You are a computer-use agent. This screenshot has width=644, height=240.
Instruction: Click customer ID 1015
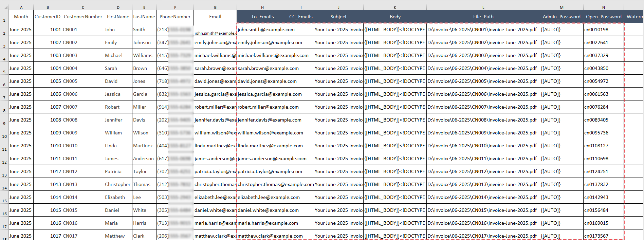click(x=48, y=210)
